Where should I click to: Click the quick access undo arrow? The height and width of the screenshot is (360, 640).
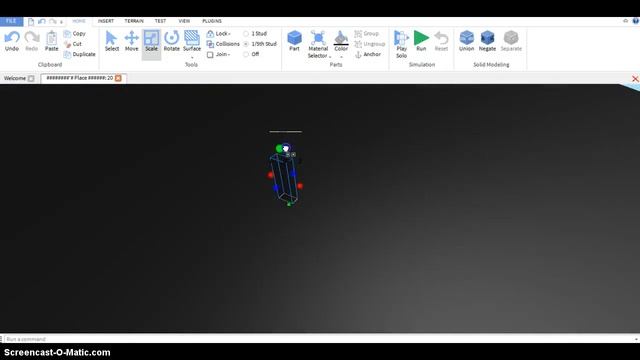42,21
